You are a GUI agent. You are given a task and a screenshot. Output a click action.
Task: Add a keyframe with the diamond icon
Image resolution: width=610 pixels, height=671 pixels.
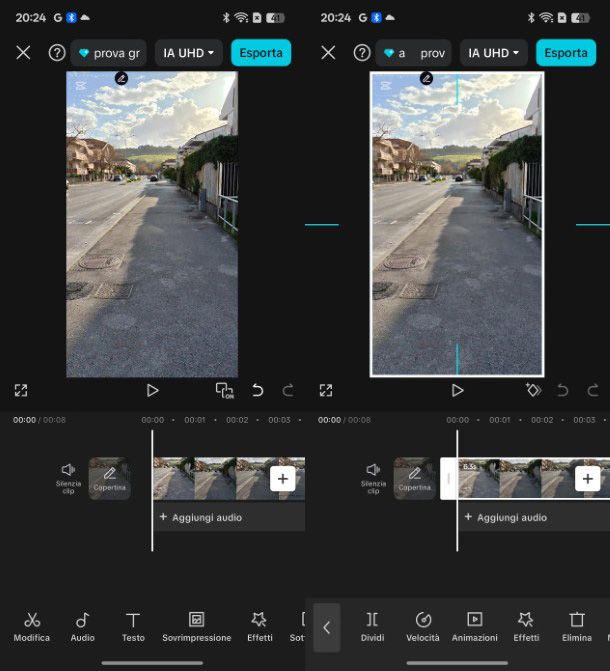533,390
